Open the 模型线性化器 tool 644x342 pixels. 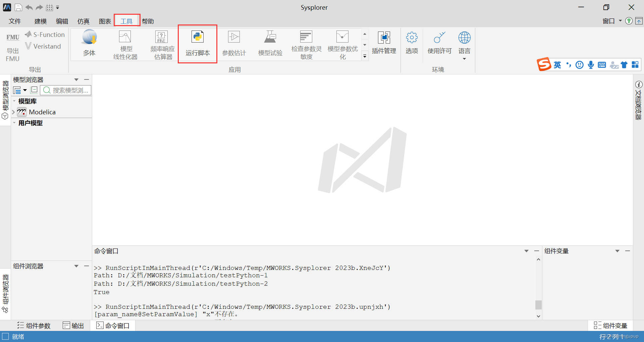coord(125,44)
